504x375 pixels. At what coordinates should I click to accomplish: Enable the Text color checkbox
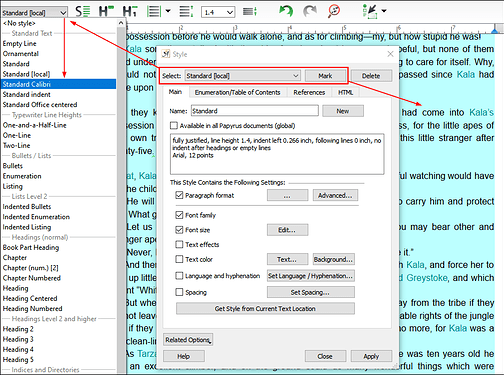(179, 259)
